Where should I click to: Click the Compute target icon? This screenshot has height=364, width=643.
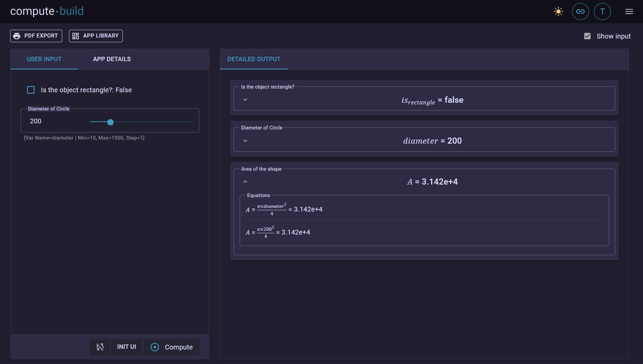(155, 347)
